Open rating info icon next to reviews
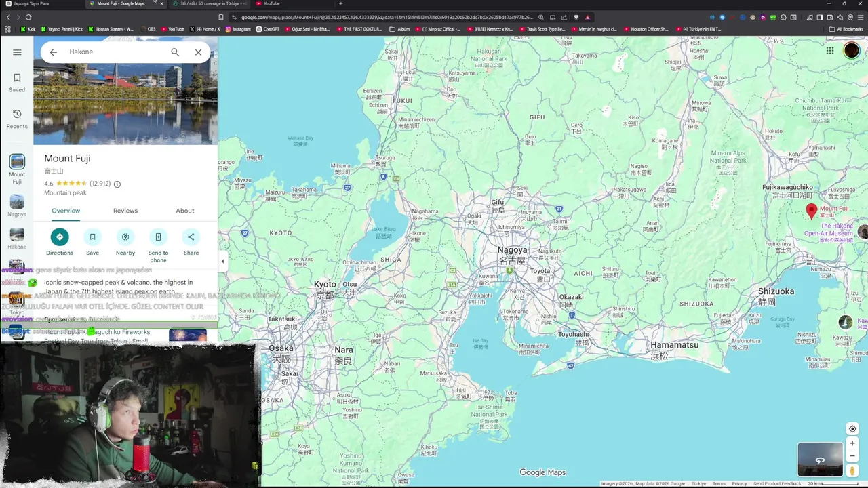Viewport: 868px width, 488px height. [117, 184]
